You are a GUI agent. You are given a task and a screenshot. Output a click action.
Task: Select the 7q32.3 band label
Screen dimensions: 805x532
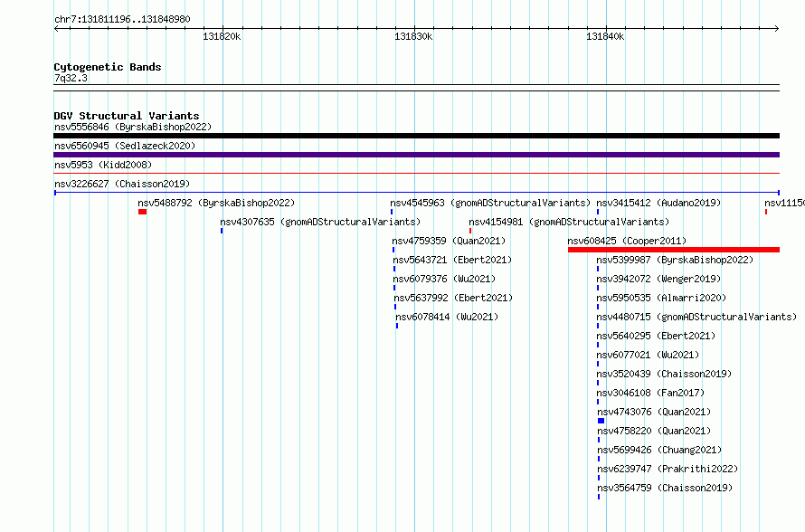click(x=71, y=78)
